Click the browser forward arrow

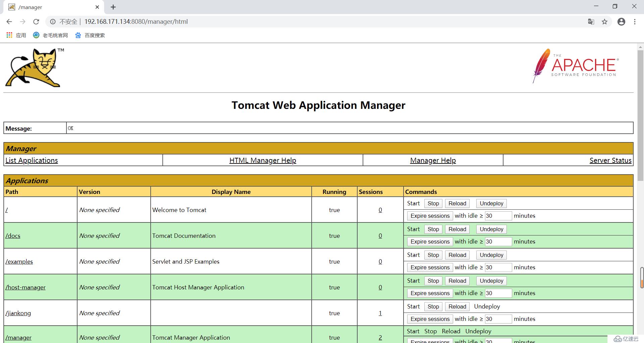click(x=22, y=22)
